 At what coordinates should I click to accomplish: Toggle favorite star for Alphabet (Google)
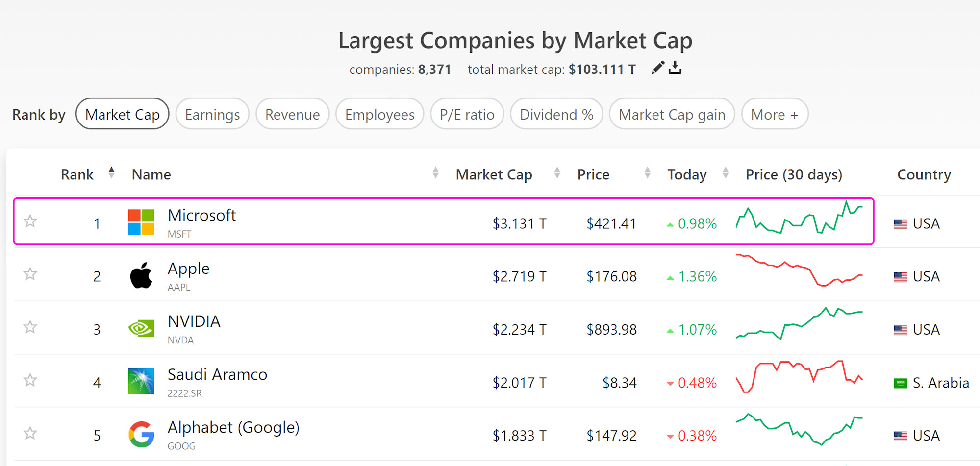click(30, 433)
